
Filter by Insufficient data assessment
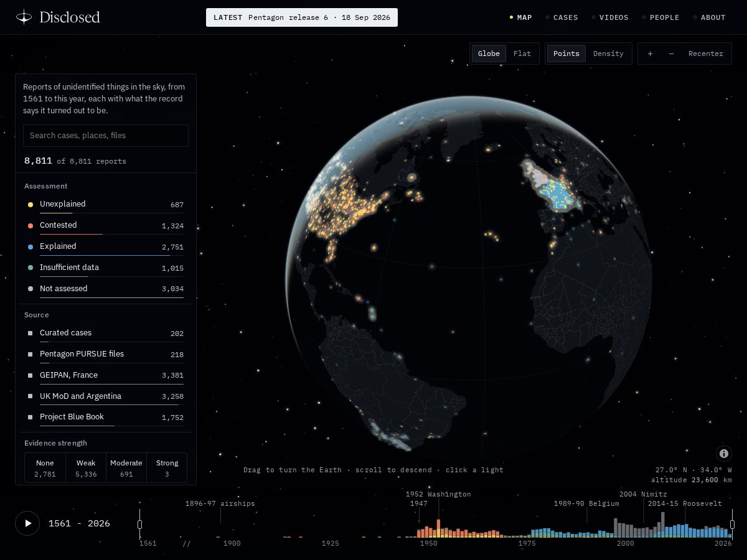[x=106, y=268]
